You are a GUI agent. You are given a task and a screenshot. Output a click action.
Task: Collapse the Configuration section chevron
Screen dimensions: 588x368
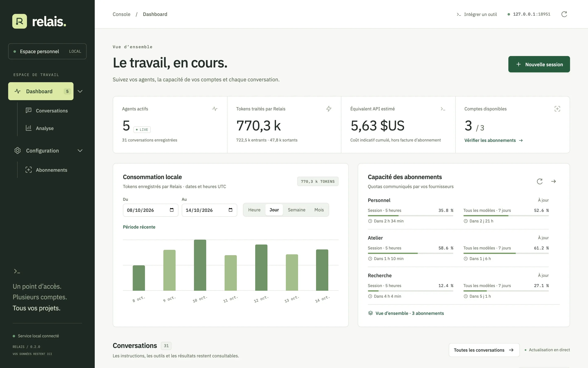pos(80,151)
